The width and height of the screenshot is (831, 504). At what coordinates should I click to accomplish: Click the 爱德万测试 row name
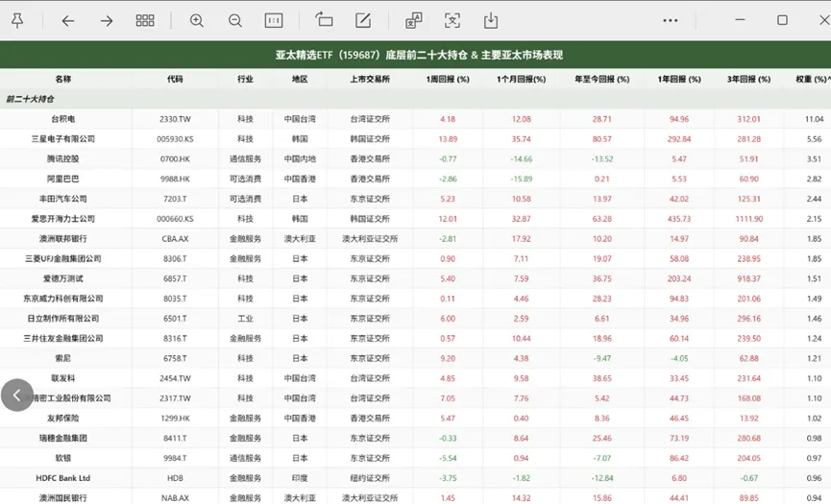[63, 278]
